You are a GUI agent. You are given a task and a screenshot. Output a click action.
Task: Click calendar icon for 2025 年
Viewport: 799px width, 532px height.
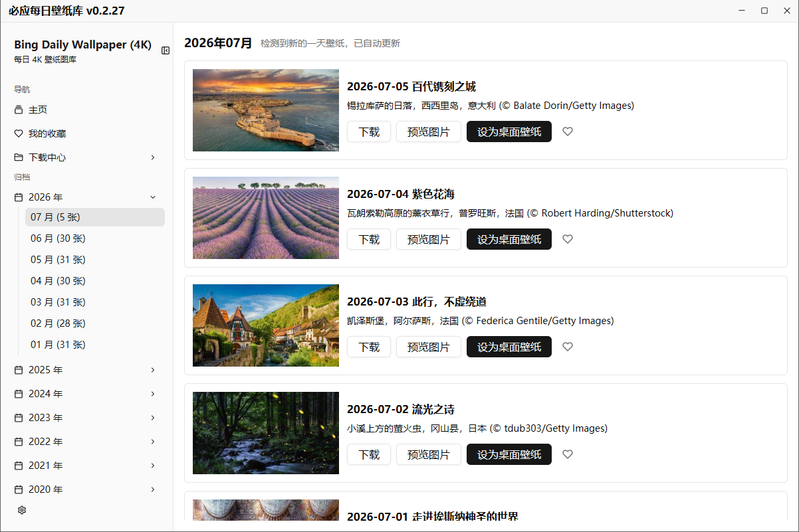coord(19,370)
